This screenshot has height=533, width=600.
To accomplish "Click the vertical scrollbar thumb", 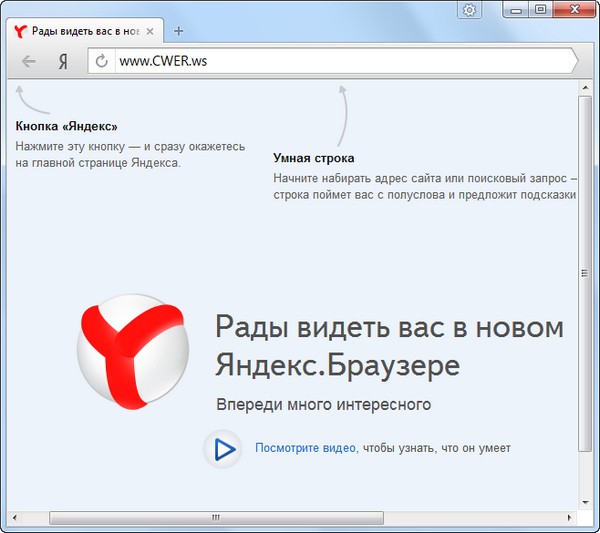I will coord(585,272).
